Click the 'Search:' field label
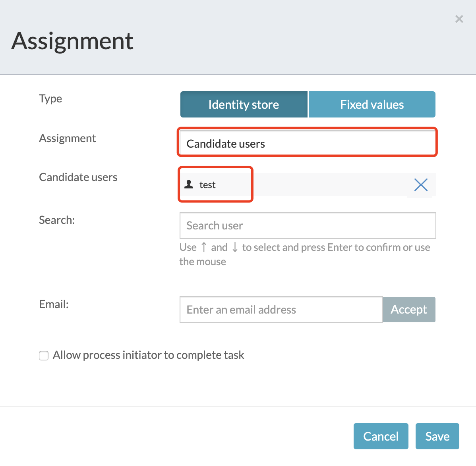Viewport: 476px width, 466px height. click(57, 220)
